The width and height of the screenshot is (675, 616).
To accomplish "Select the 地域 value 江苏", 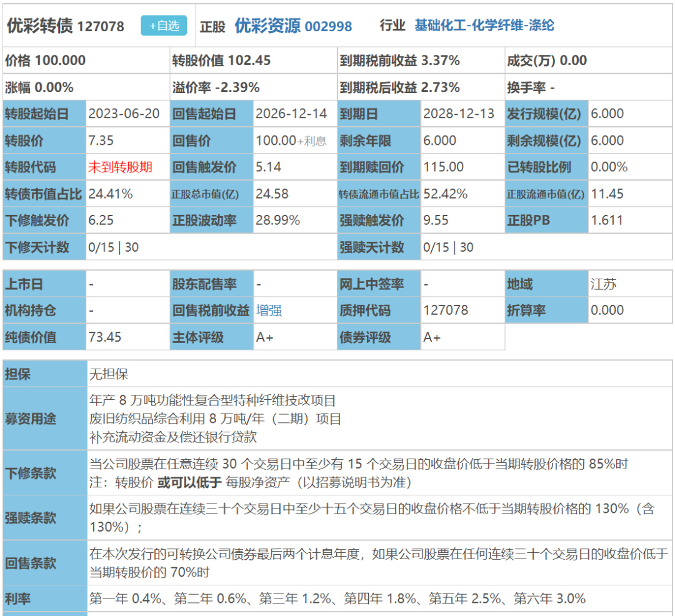I will (604, 284).
